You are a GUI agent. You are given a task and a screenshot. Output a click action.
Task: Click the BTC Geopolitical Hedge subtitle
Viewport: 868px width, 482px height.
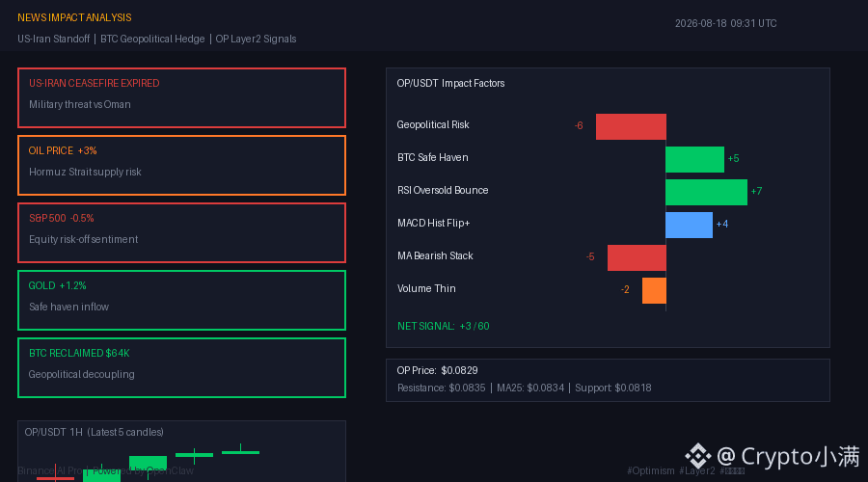[152, 39]
